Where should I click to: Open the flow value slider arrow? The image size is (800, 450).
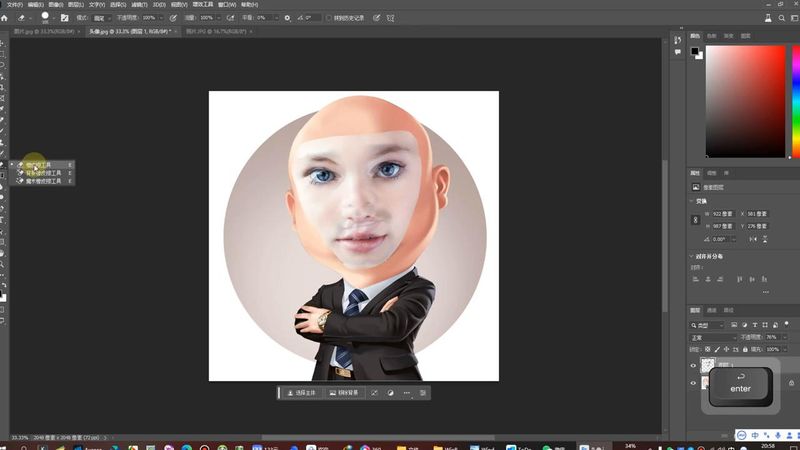(218, 18)
